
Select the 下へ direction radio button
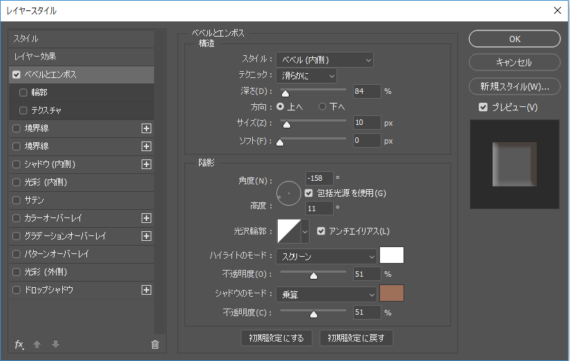coord(322,107)
